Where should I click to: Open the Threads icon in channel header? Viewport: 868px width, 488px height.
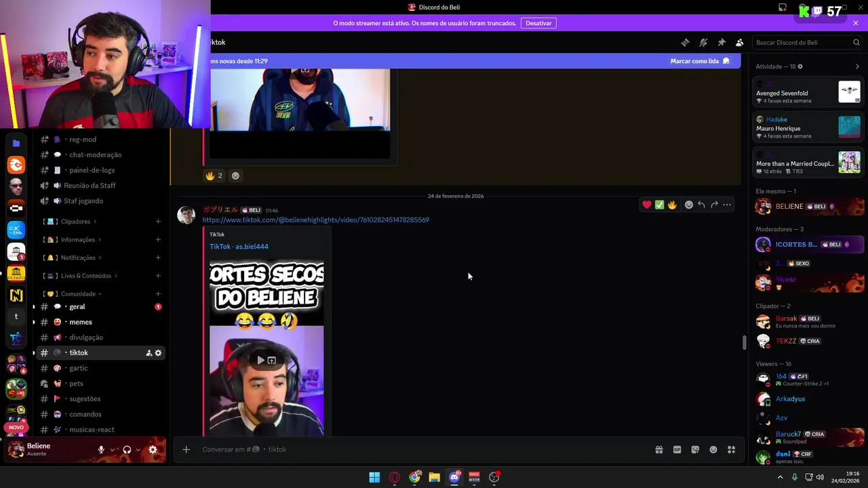point(685,42)
